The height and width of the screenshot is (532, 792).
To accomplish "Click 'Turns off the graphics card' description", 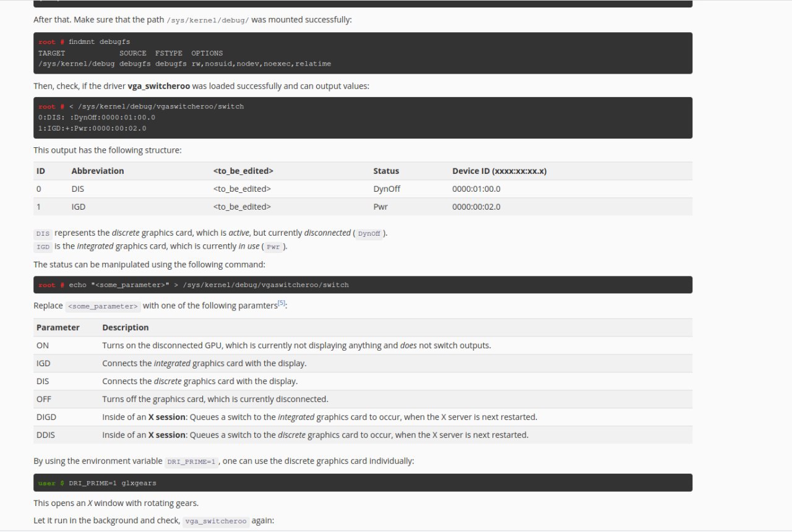I will click(215, 399).
